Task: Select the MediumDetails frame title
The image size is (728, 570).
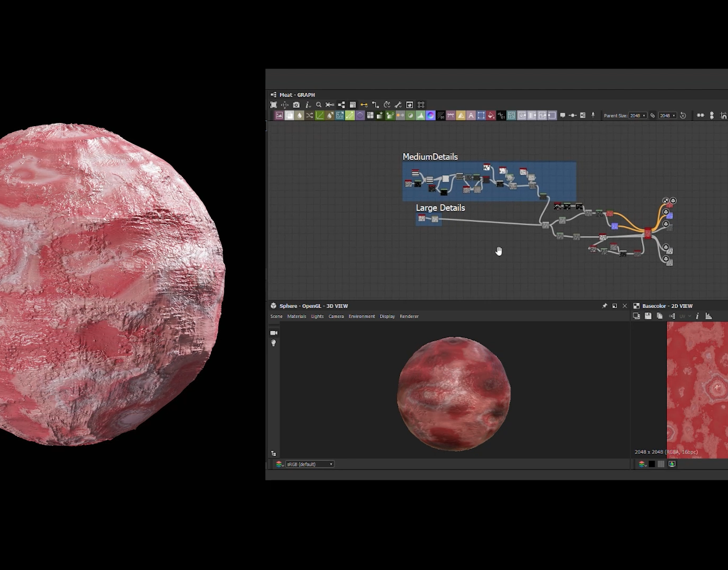Action: (430, 157)
